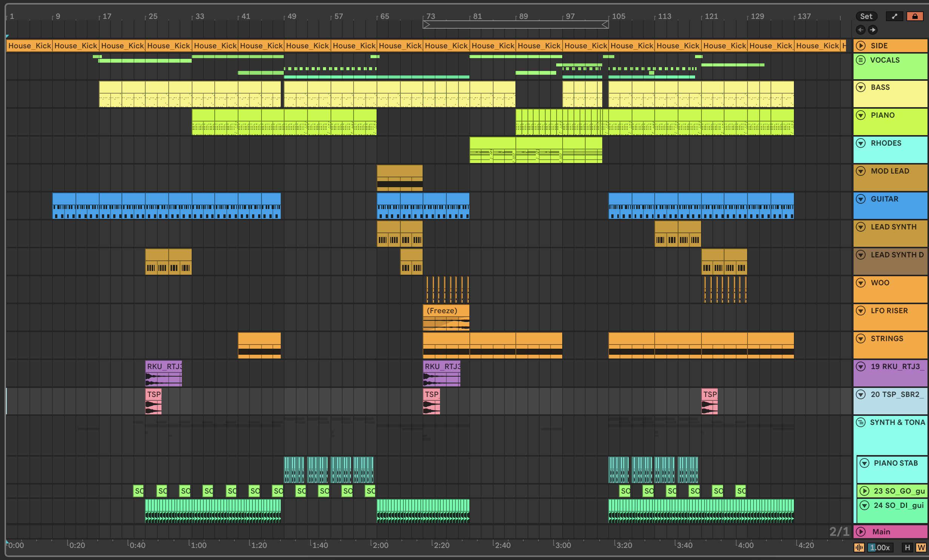Unfold the 20 TSP_SBR2 track
This screenshot has height=560, width=929.
[x=861, y=394]
